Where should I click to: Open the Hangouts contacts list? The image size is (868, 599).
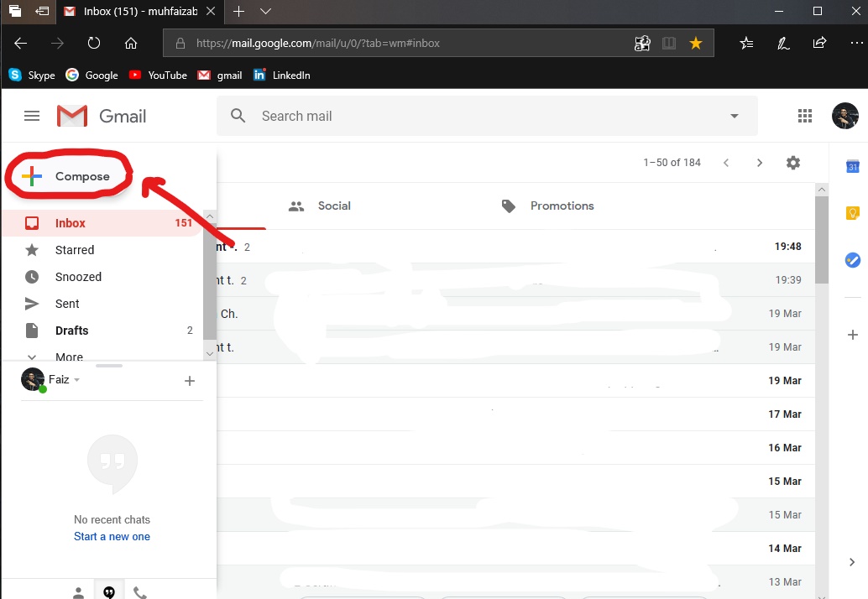tap(78, 591)
